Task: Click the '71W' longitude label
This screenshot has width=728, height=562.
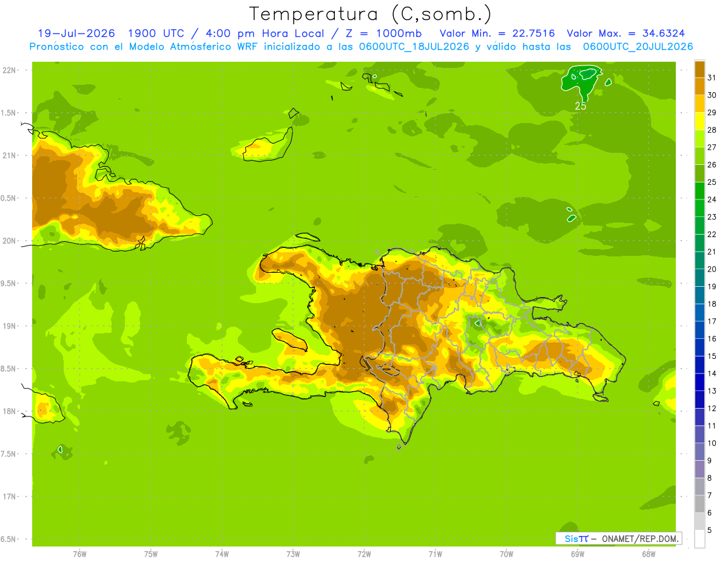Action: [435, 554]
